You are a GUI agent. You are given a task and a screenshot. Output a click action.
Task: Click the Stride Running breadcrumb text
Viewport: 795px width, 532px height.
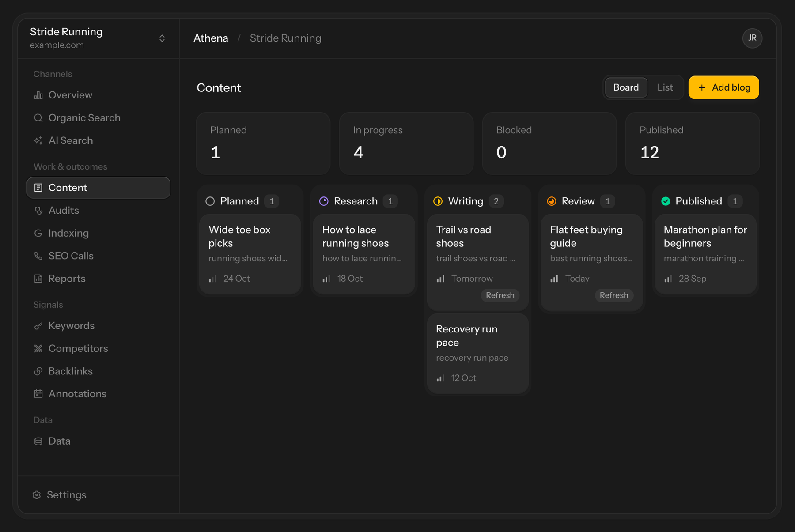click(286, 38)
